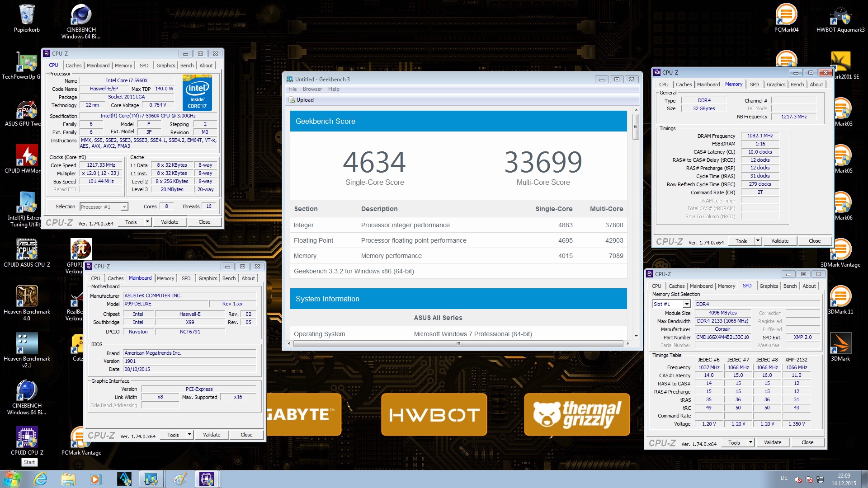Screen dimensions: 868x488
Task: Expand Tools arrow in SPD CPU-Z window
Action: pyautogui.click(x=750, y=442)
